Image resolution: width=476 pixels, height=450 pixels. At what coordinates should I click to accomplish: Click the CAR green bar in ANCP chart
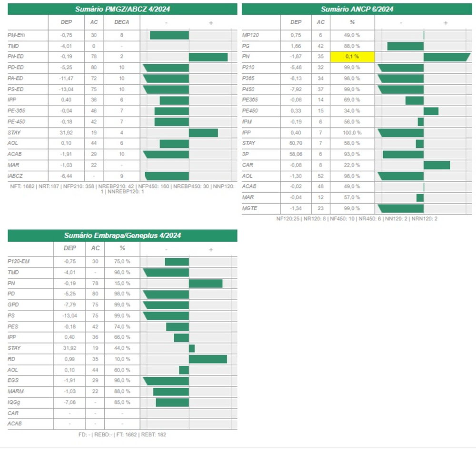pyautogui.click(x=436, y=166)
